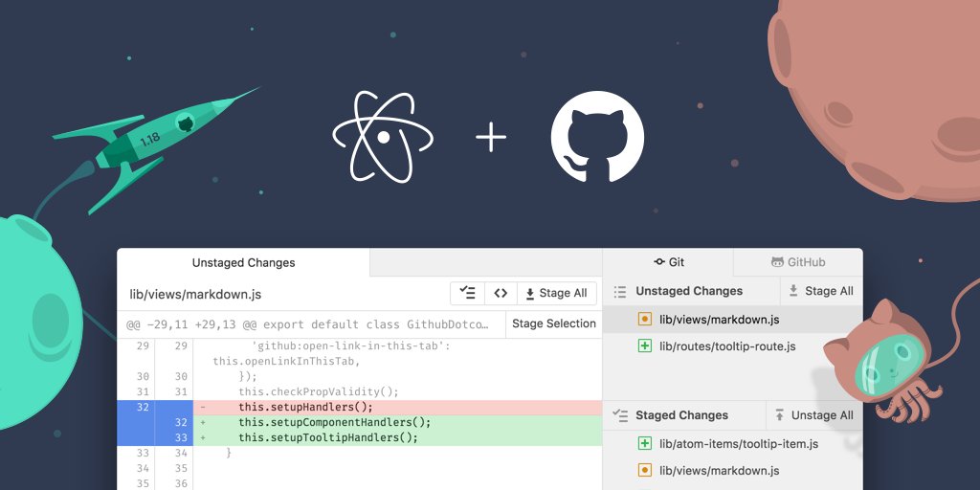The image size is (980, 490).
Task: Click the }); code on line 30
Action: 248,376
